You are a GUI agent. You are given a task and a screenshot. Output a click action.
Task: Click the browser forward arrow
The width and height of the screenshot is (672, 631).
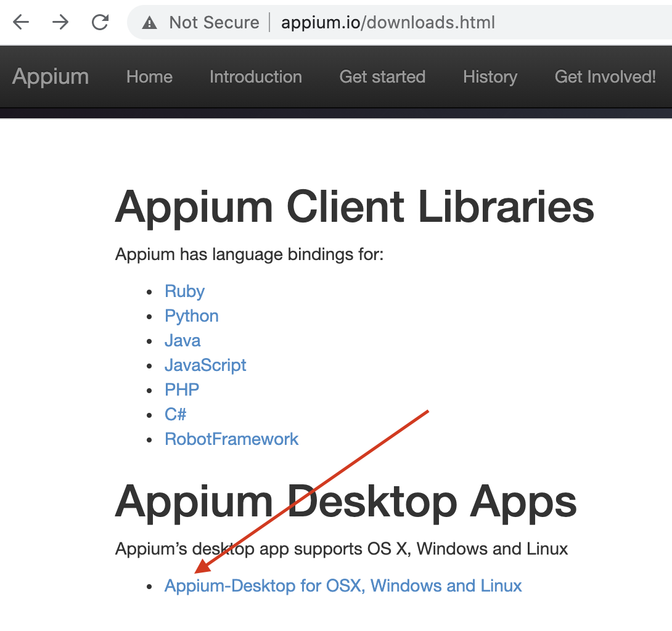pyautogui.click(x=60, y=22)
